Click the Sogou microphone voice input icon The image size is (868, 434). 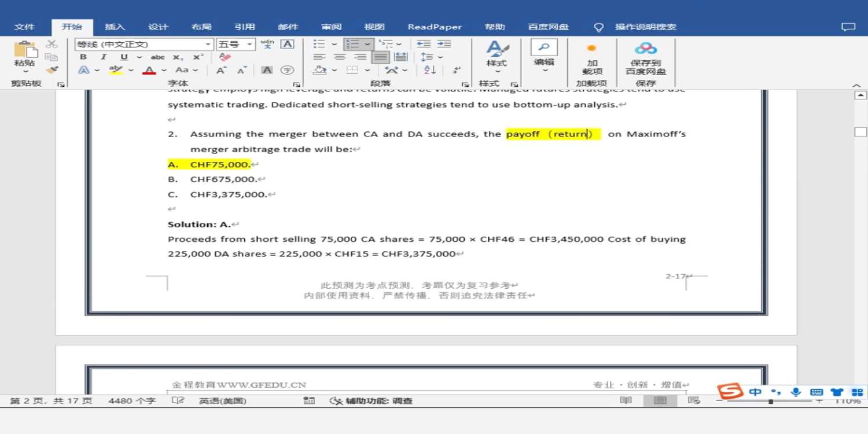pos(796,392)
